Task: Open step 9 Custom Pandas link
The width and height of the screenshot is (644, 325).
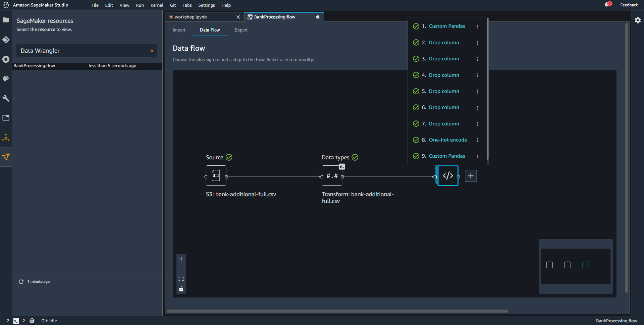Action: (x=447, y=156)
